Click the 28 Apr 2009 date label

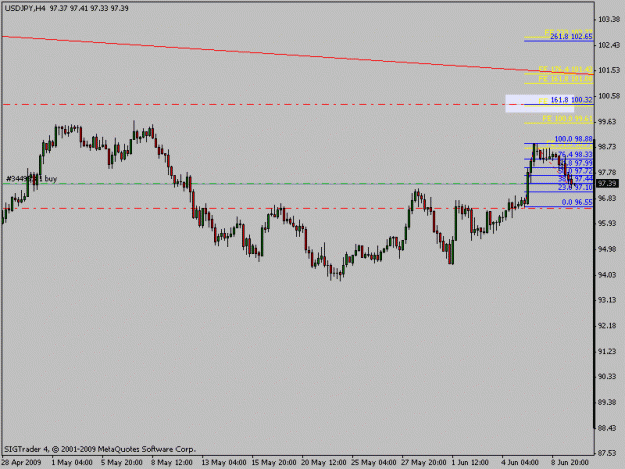pyautogui.click(x=21, y=463)
